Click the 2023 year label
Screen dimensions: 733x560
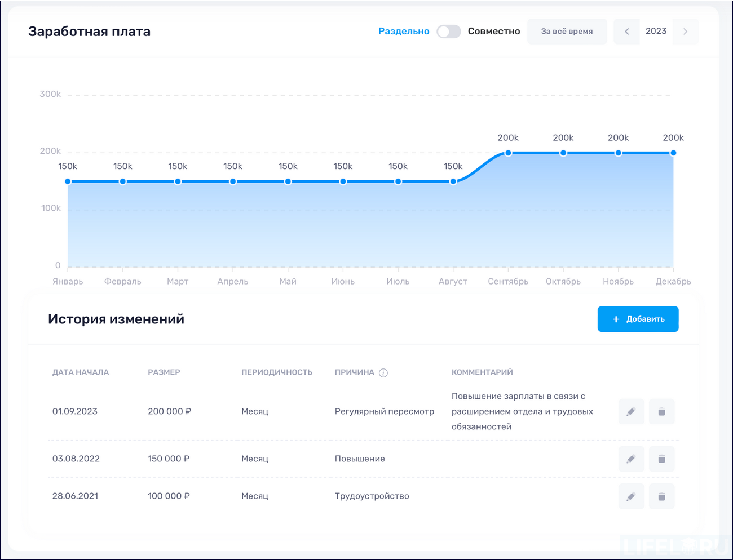[x=656, y=31]
